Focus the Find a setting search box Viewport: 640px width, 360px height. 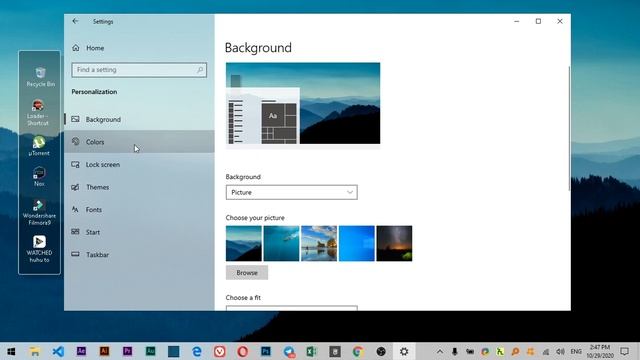[x=139, y=70]
